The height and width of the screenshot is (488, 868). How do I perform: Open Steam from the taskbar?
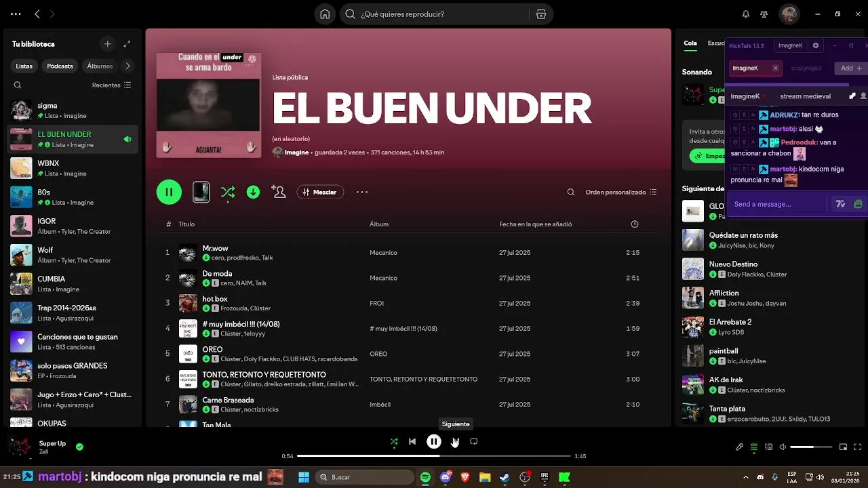pos(505,477)
